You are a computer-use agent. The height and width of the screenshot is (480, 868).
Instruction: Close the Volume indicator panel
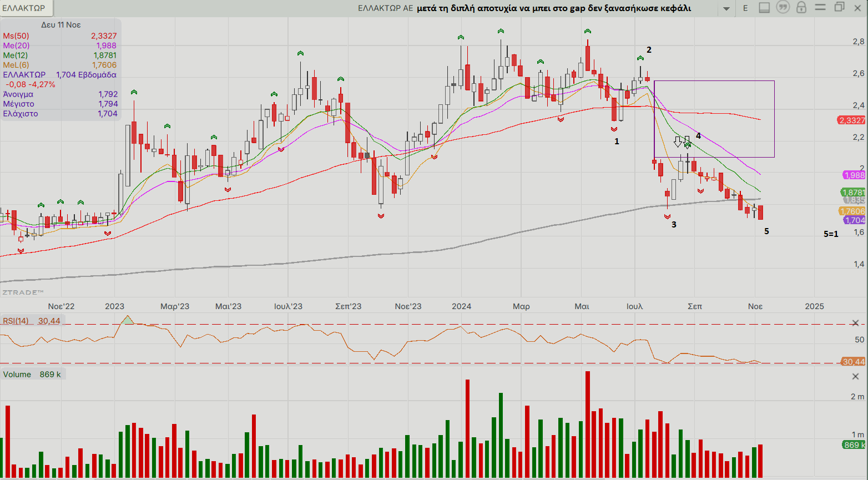(855, 377)
